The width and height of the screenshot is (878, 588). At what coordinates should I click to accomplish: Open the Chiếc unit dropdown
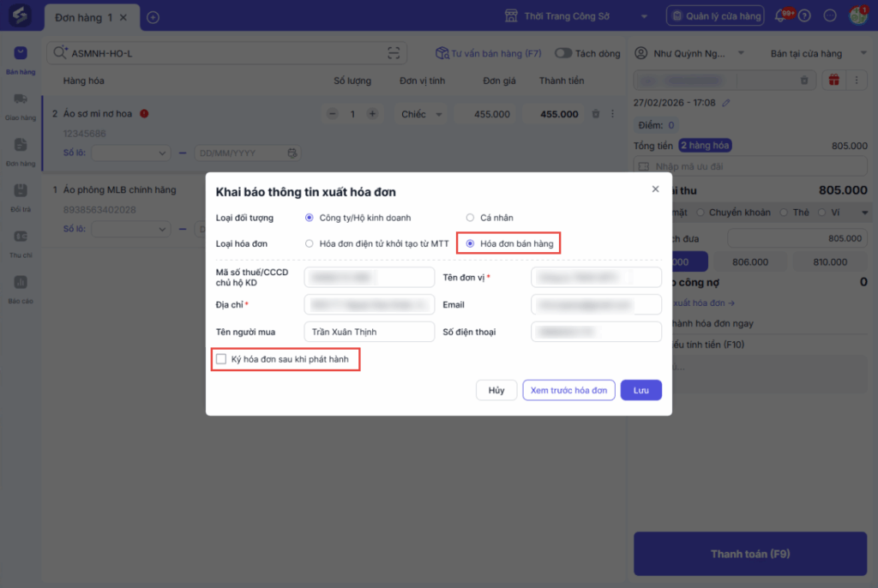coord(423,114)
